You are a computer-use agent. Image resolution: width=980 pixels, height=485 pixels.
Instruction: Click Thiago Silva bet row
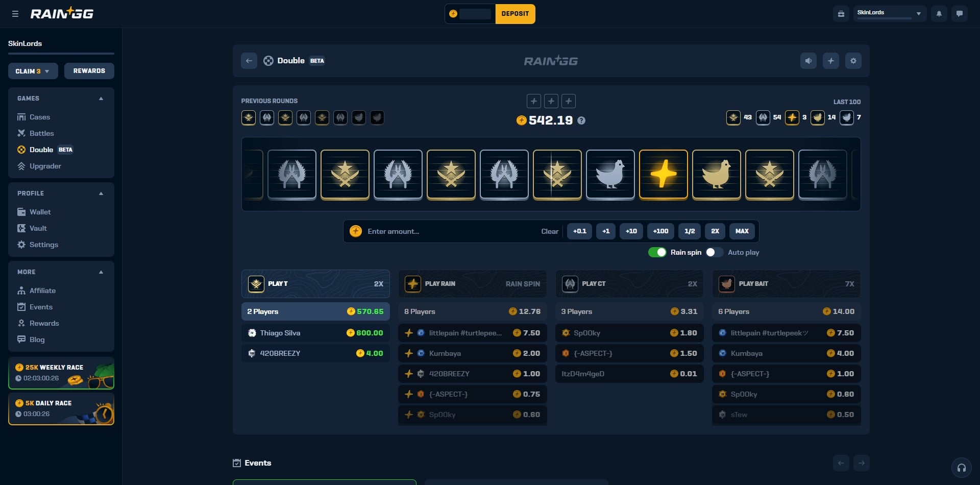pyautogui.click(x=315, y=333)
